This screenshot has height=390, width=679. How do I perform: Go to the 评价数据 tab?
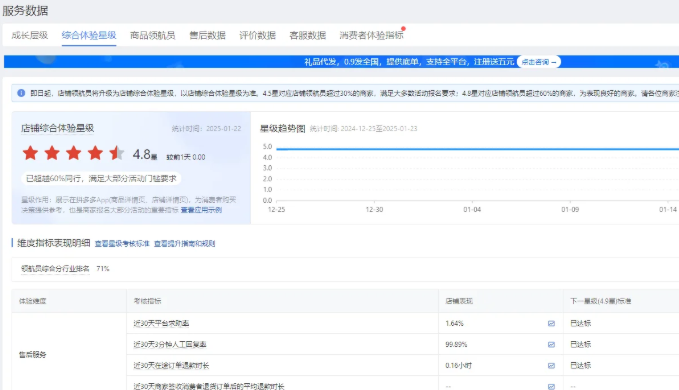258,35
